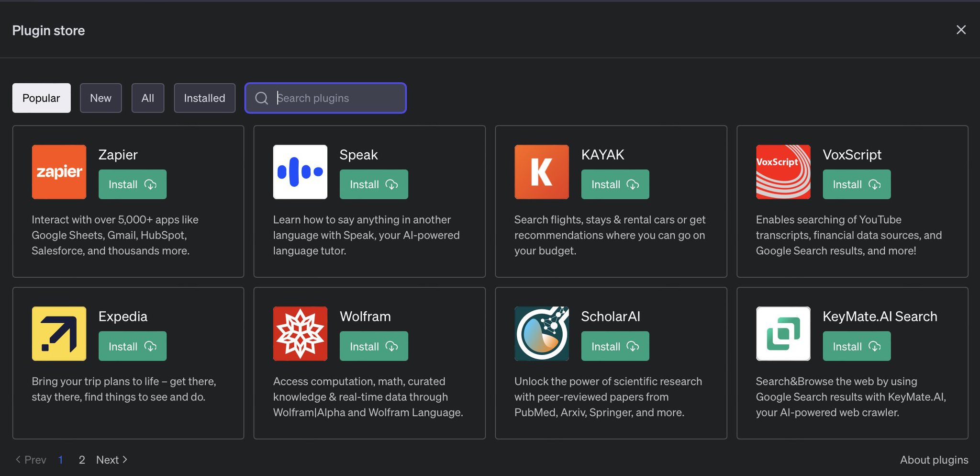
Task: Click the Wolfram plugin logo
Action: pos(300,334)
